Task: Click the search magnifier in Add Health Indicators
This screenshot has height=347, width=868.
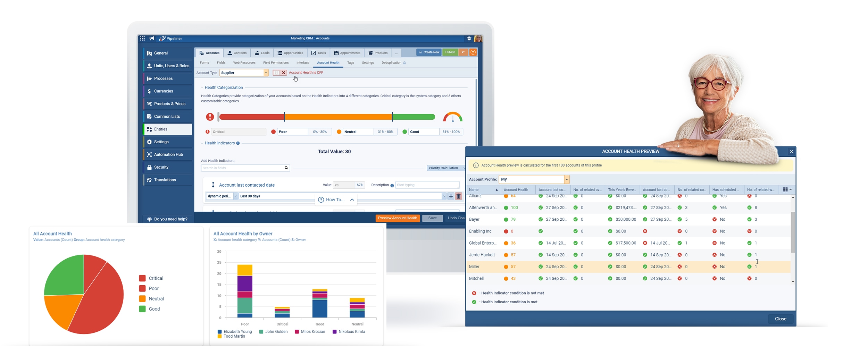Action: pos(286,168)
